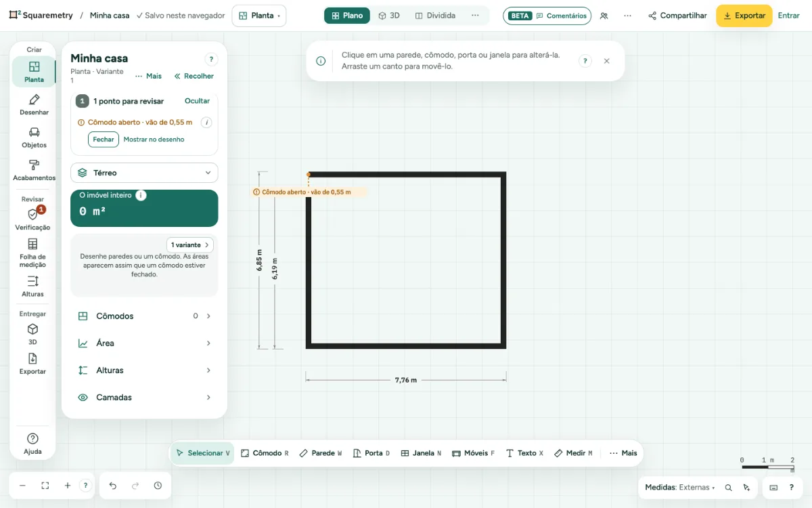Viewport: 812px width, 508px height.
Task: Undo the last action
Action: (113, 486)
